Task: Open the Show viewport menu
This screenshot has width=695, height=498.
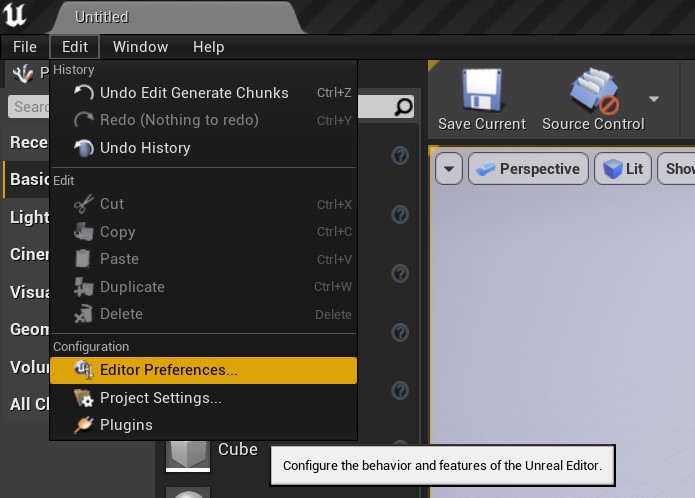Action: pyautogui.click(x=676, y=168)
